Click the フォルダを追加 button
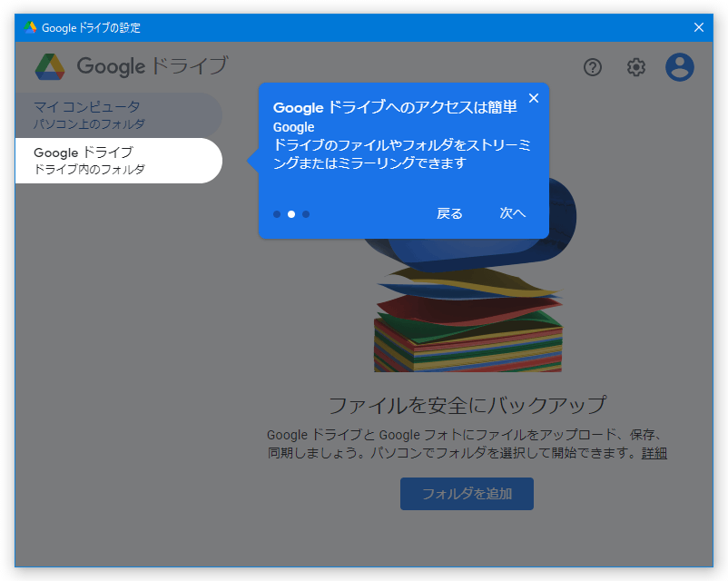 (467, 494)
